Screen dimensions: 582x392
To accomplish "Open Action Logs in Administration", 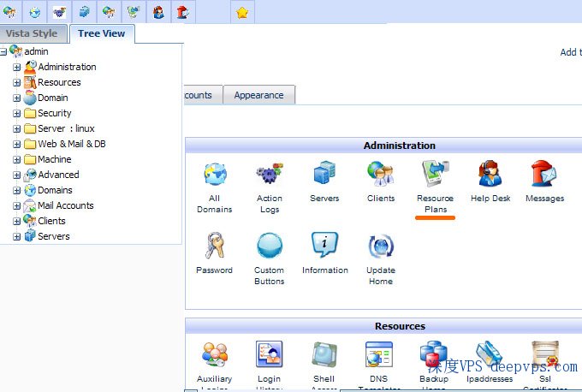I will pyautogui.click(x=270, y=175).
